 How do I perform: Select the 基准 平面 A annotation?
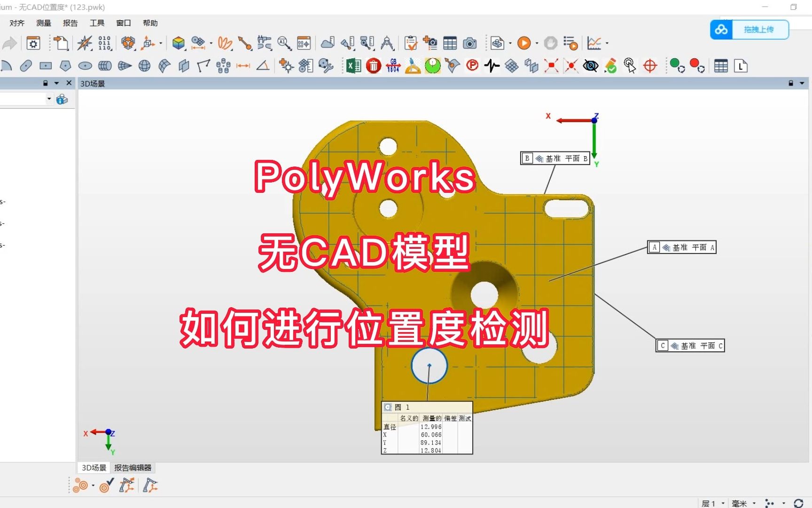click(x=682, y=247)
